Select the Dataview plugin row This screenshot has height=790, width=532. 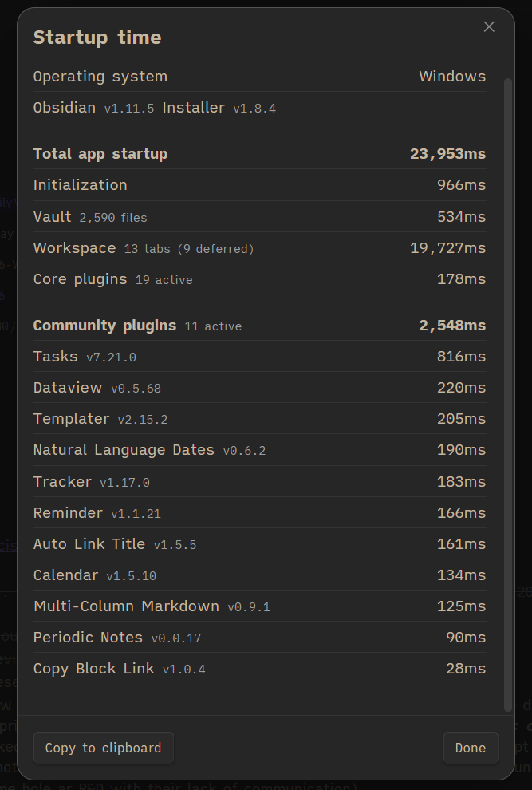pos(259,388)
